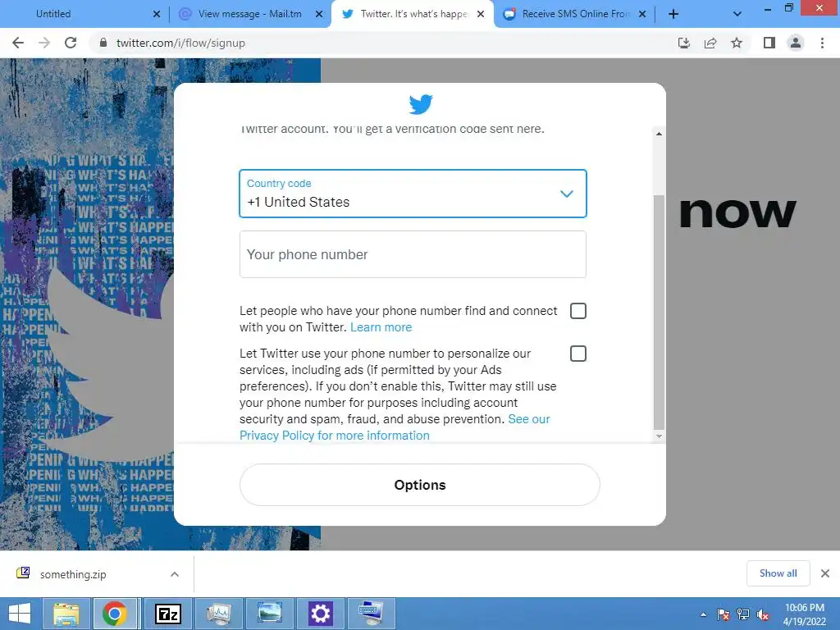
Task: Click the padlock site info icon
Action: tap(103, 43)
